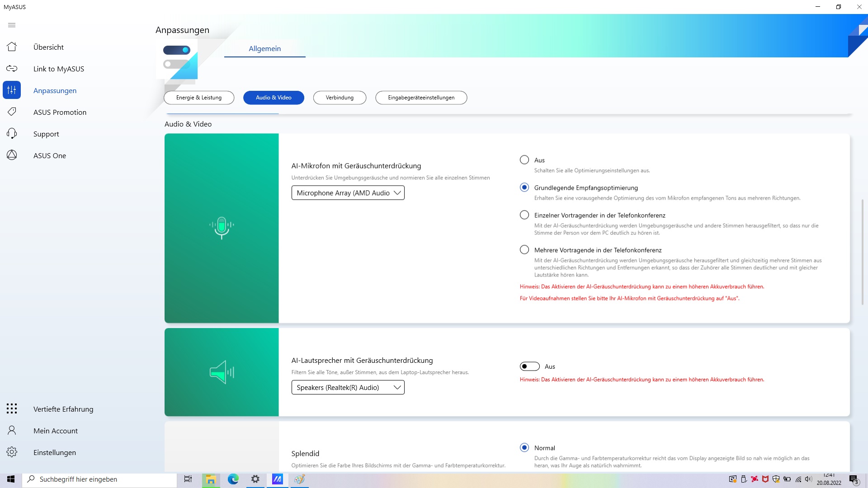Open File Explorer from the taskbar
This screenshot has width=868, height=488.
[211, 479]
